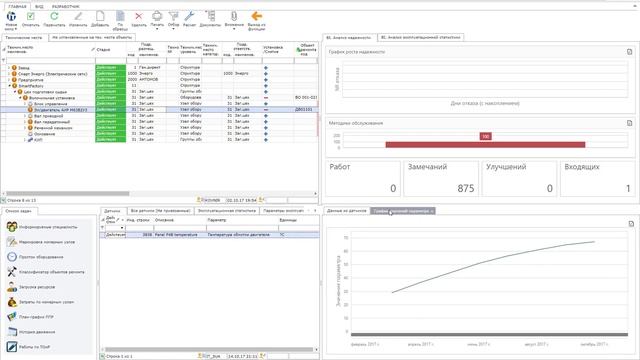Click the Работ counter tile
Image resolution: width=640 pixels, height=360 pixels.
click(363, 178)
